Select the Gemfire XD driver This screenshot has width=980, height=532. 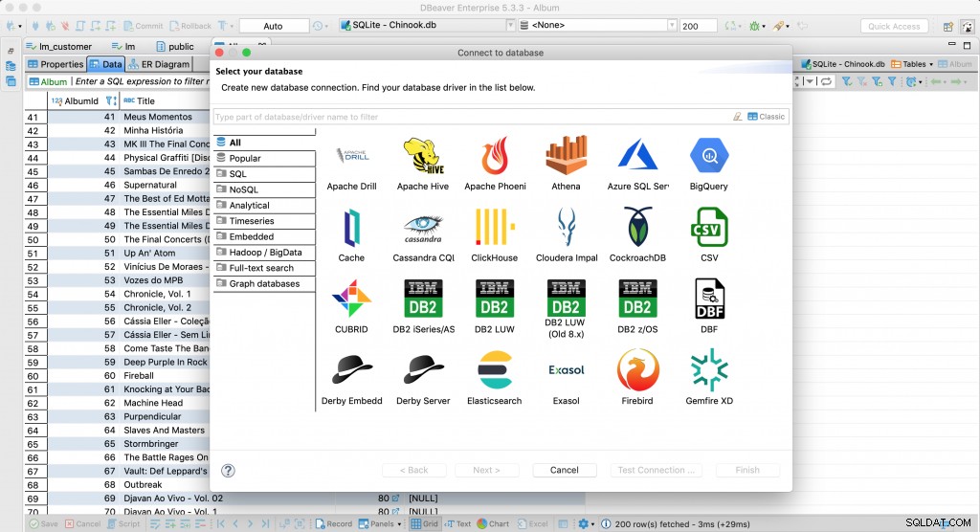tap(709, 370)
